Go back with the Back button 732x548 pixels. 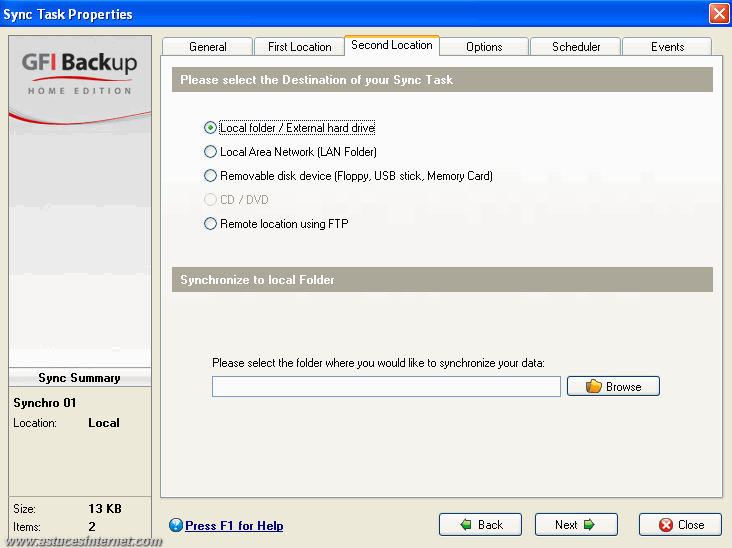tap(480, 525)
